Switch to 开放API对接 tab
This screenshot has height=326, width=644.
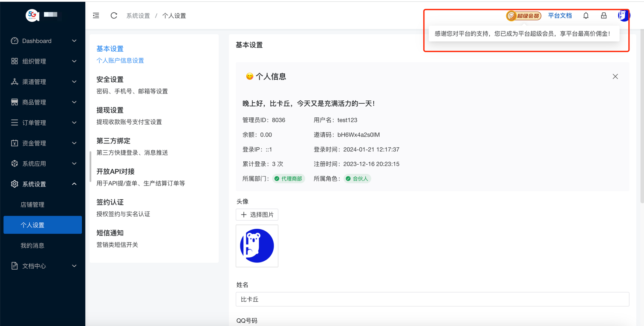116,172
